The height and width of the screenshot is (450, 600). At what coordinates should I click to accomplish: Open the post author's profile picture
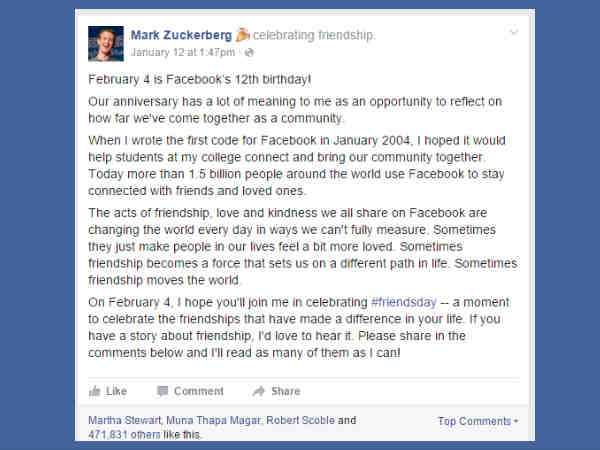tap(106, 43)
